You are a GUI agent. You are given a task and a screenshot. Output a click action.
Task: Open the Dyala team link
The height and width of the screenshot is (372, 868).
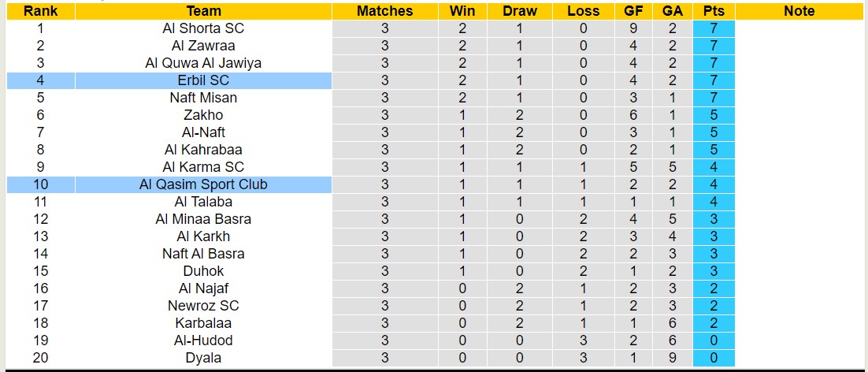pyautogui.click(x=203, y=358)
